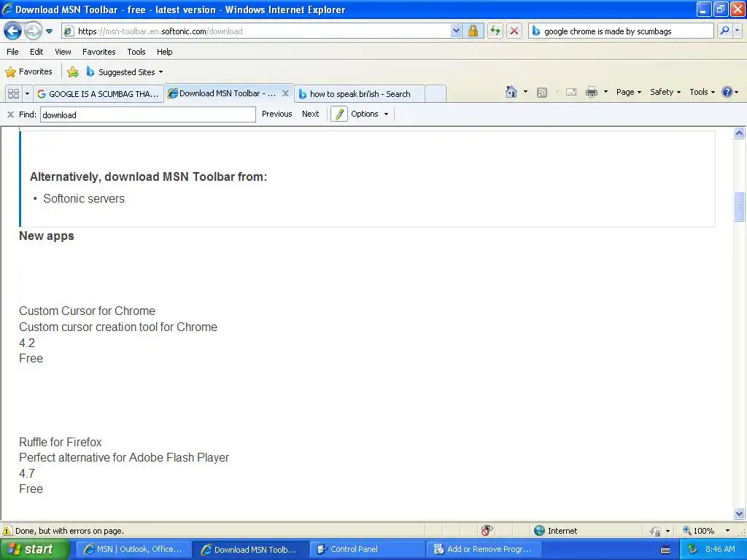Open the Print dropdown arrow
Viewport: 747px width, 560px height.
(605, 92)
